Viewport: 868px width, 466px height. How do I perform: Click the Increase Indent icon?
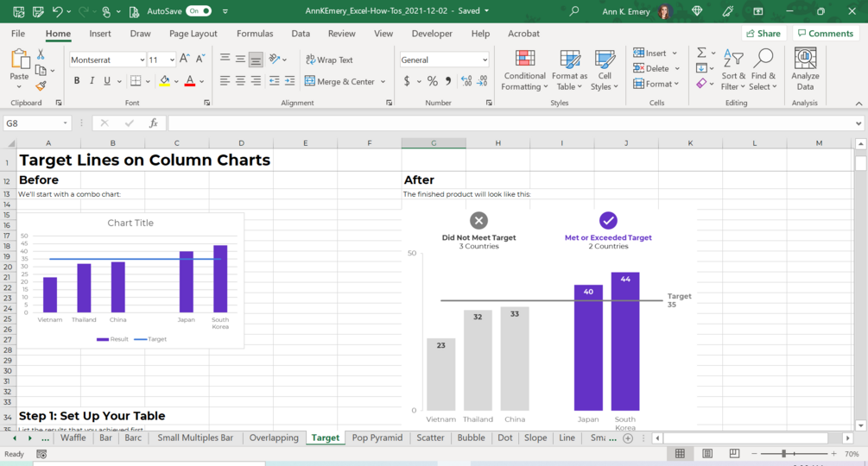(289, 81)
